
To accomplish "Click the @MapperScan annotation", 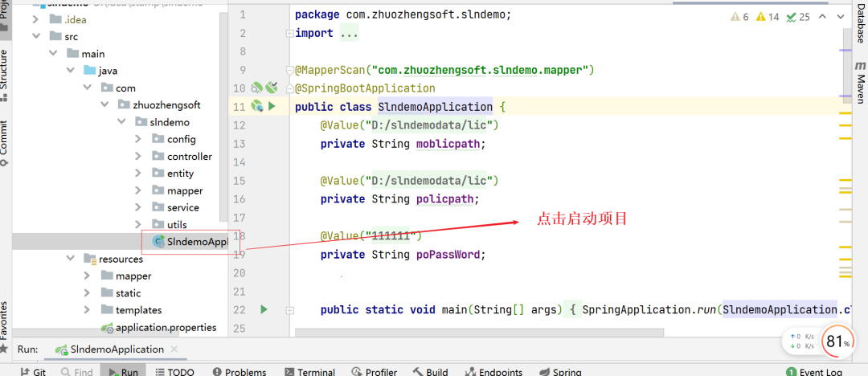I will [330, 71].
